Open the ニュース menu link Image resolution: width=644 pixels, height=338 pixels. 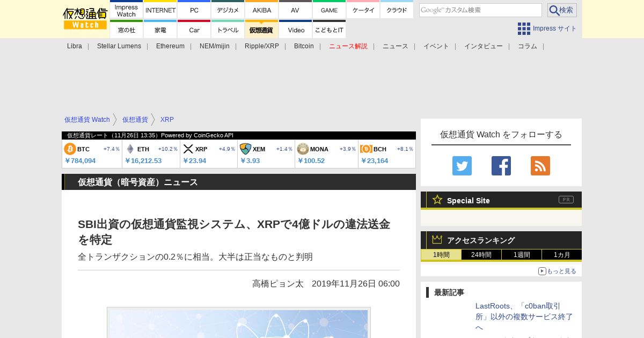[396, 46]
